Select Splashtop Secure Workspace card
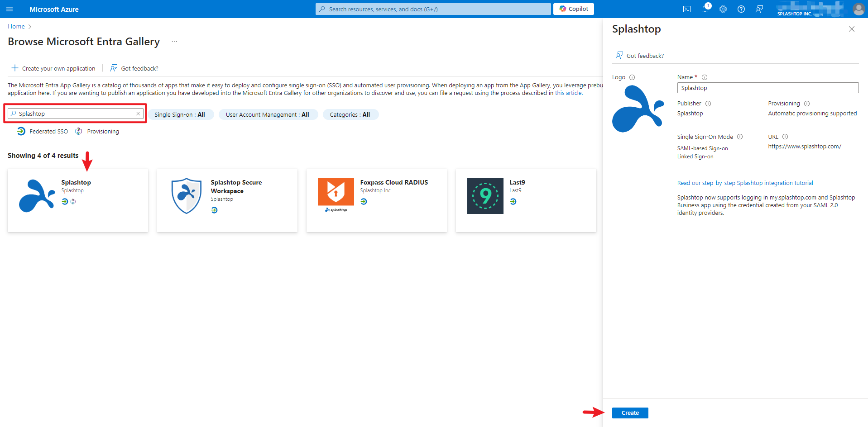The height and width of the screenshot is (427, 868). (x=227, y=200)
